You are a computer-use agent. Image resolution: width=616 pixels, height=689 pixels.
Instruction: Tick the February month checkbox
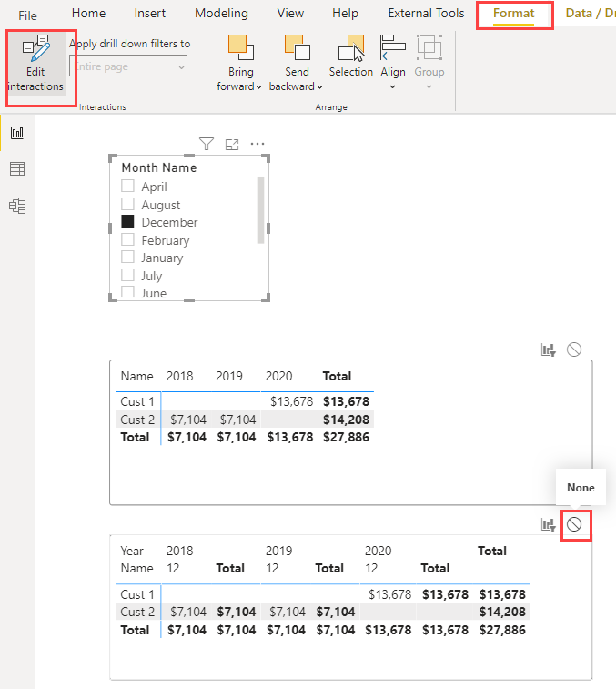coord(128,240)
